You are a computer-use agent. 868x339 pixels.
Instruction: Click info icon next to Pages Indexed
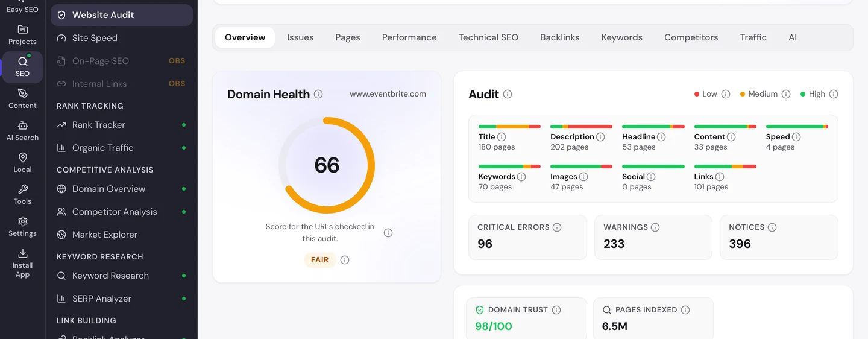tap(685, 310)
